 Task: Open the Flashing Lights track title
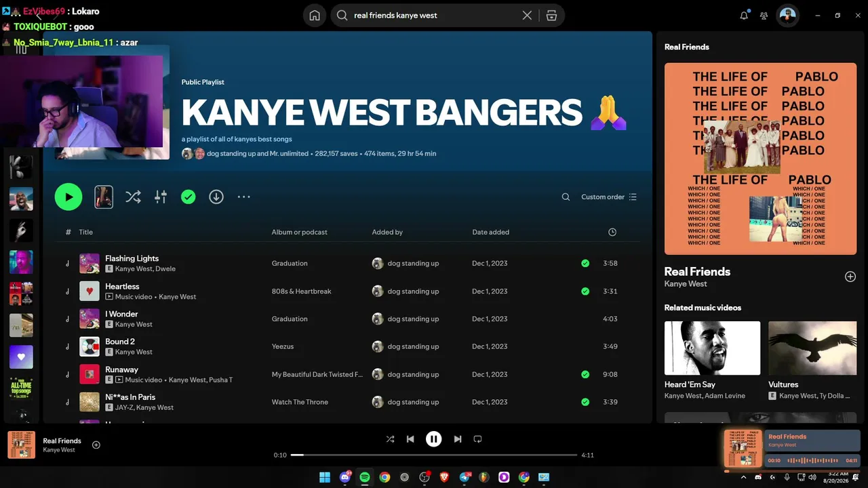[x=132, y=258]
